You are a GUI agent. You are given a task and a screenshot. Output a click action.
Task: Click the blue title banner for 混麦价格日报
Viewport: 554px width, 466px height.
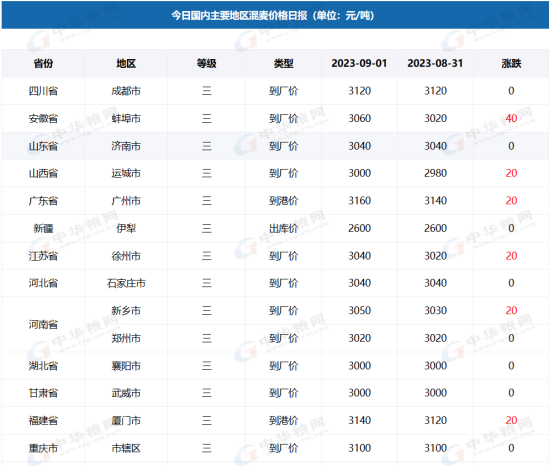pyautogui.click(x=275, y=15)
